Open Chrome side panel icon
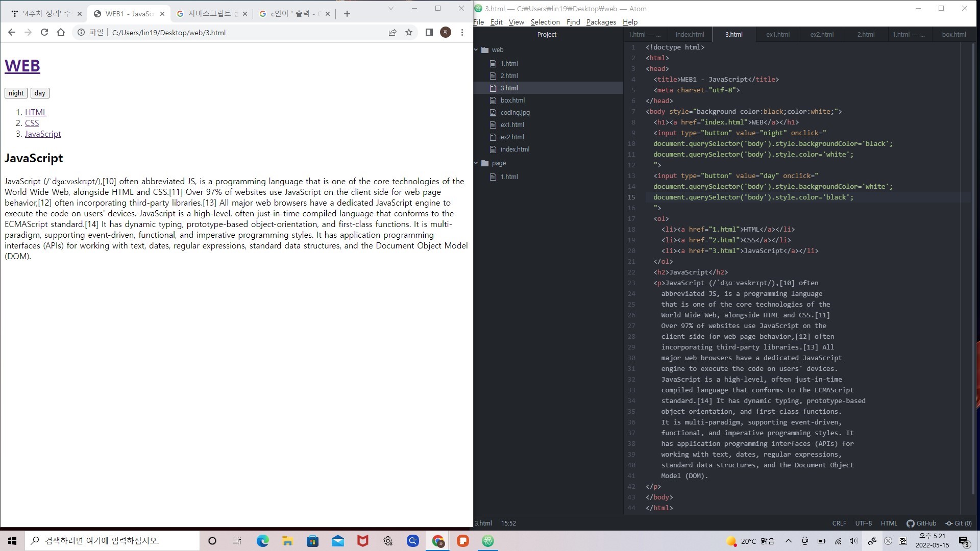The width and height of the screenshot is (980, 551). coord(429,32)
